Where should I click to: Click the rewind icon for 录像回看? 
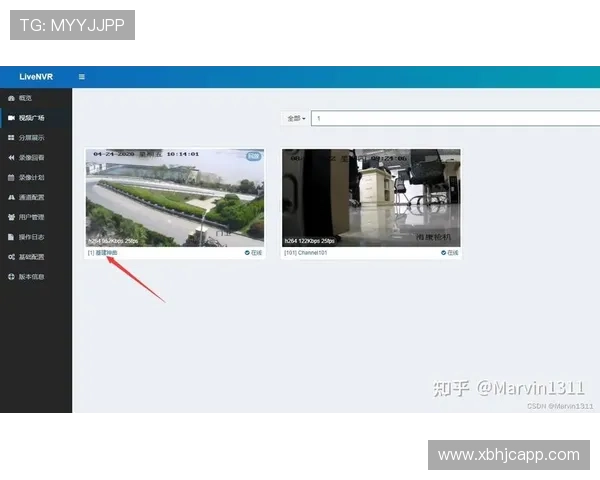tap(11, 158)
